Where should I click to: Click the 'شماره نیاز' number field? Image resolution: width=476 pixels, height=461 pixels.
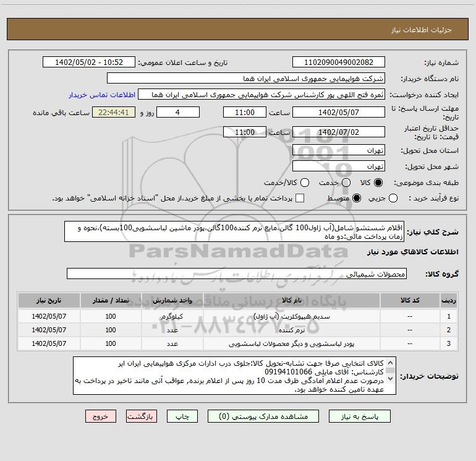(x=338, y=62)
